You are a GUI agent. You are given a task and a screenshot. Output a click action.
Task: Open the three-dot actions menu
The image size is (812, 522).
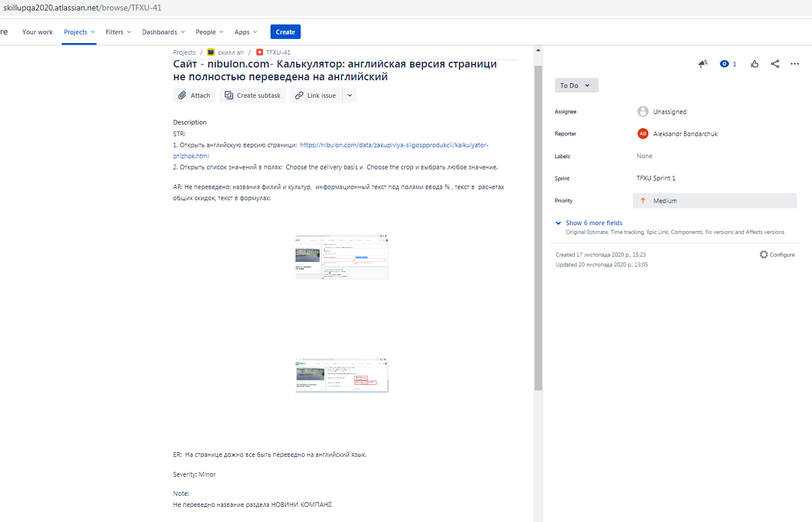[x=795, y=64]
